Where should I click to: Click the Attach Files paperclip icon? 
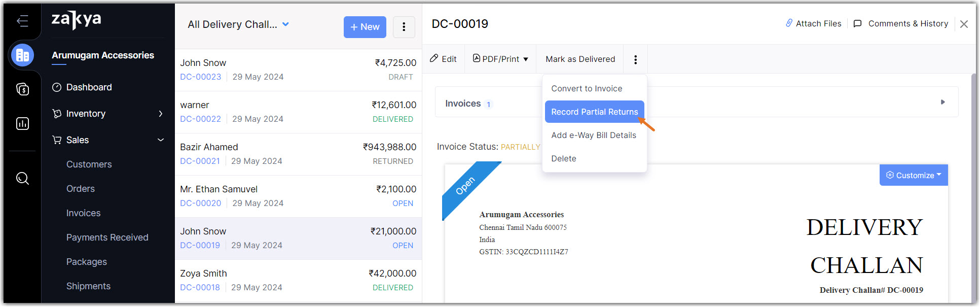click(789, 23)
